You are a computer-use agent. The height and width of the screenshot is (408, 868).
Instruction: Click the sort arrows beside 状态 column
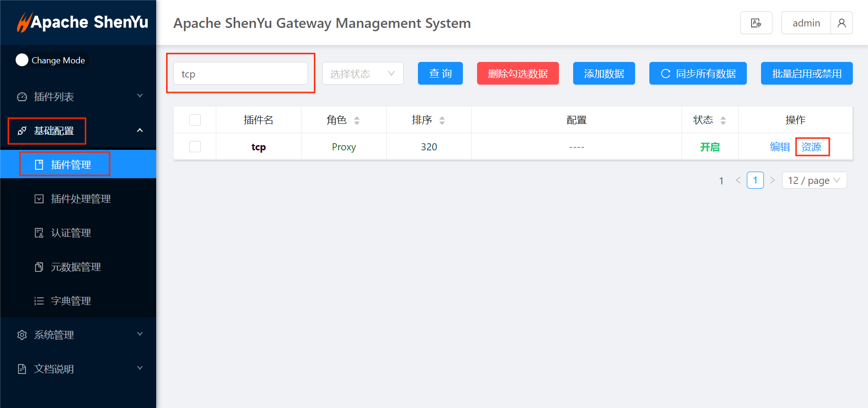coord(723,121)
